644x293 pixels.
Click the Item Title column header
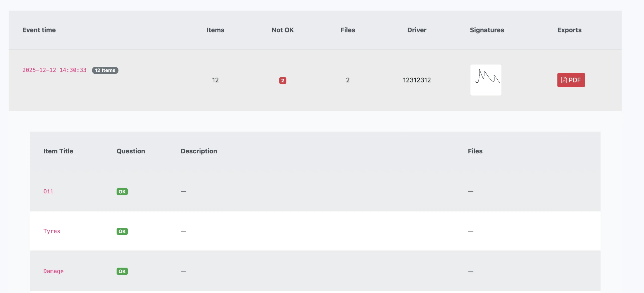click(x=58, y=151)
